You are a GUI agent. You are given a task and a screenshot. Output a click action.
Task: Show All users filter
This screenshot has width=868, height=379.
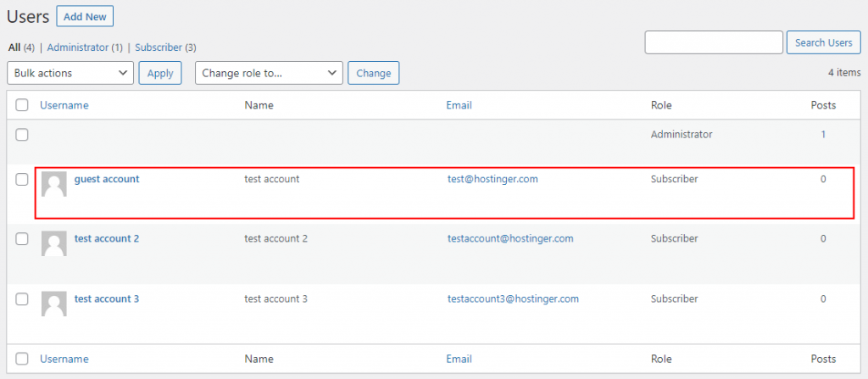pos(14,47)
